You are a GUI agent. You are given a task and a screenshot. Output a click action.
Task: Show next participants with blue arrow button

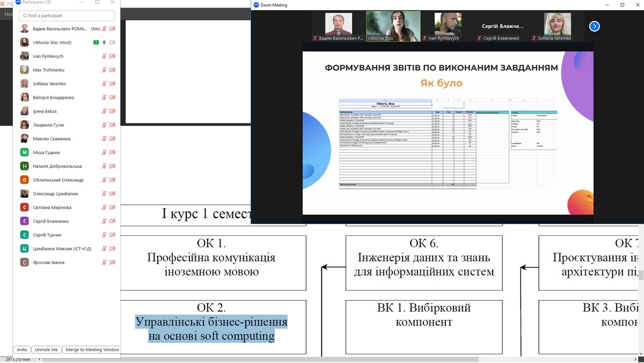(x=594, y=26)
